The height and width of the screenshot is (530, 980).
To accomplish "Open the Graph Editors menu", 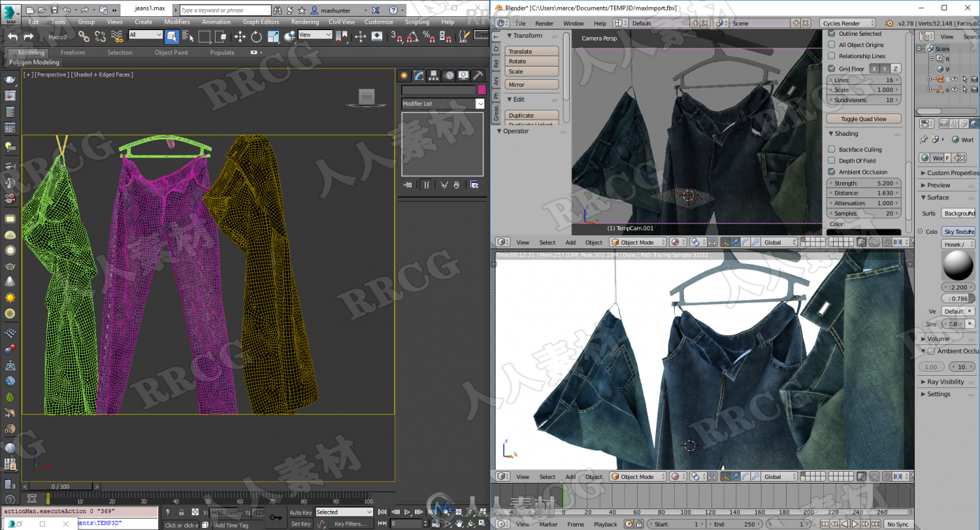I will (x=261, y=22).
